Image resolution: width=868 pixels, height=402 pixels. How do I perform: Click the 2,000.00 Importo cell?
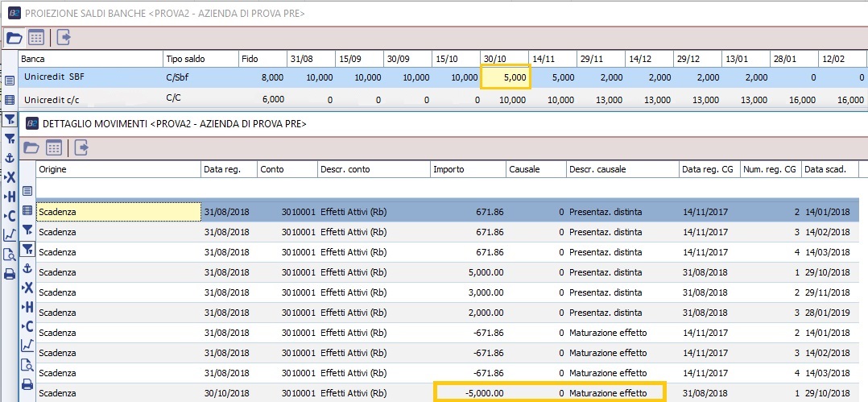tap(469, 313)
